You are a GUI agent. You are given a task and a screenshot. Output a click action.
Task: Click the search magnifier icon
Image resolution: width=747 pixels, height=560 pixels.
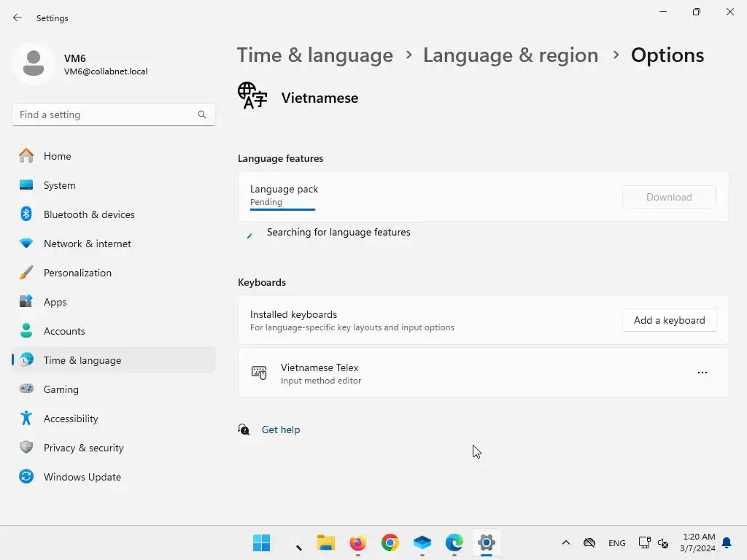[x=202, y=114]
